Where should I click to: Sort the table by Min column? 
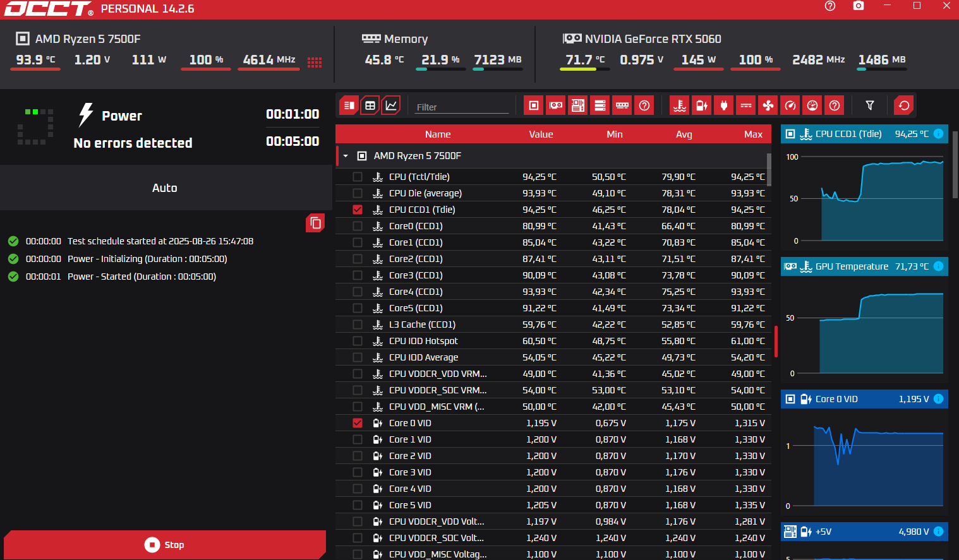[x=615, y=134]
